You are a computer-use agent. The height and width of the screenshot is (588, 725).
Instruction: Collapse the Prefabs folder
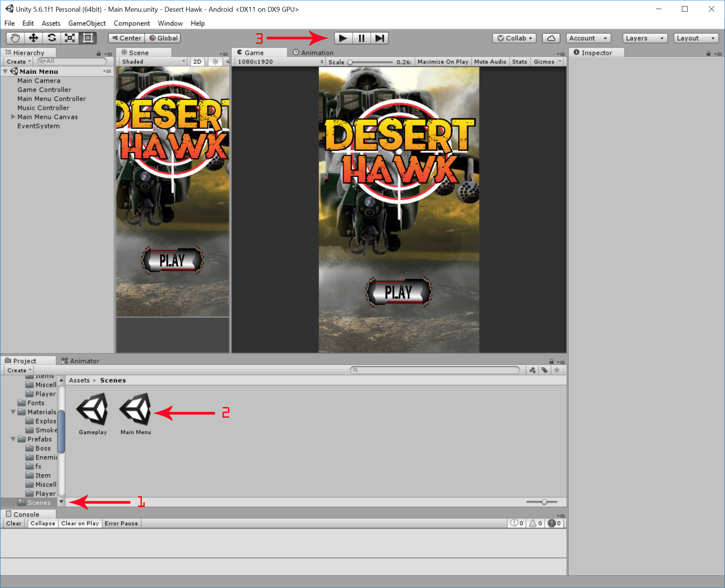click(x=13, y=439)
